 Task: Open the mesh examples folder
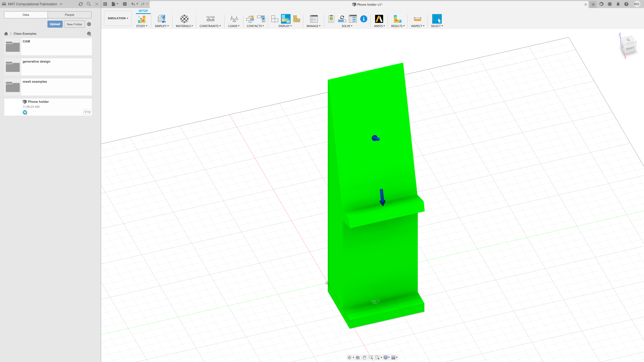tap(48, 87)
